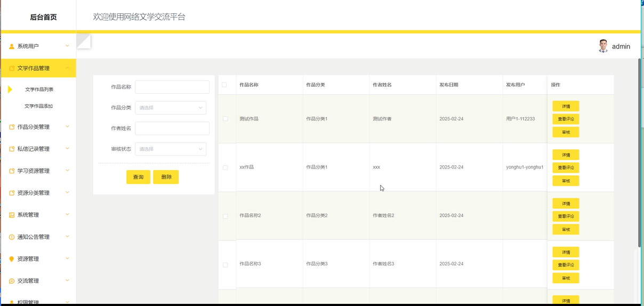Open the 文学作品列表 submenu item
This screenshot has width=644, height=306.
pyautogui.click(x=39, y=90)
